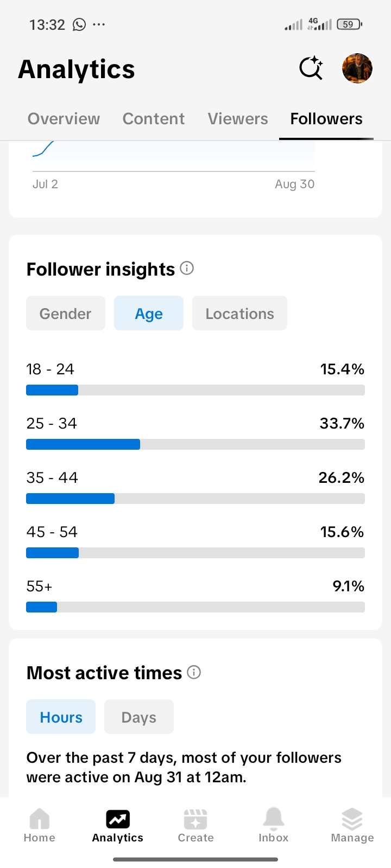Tap the profile avatar picture
The width and height of the screenshot is (391, 868).
[x=357, y=68]
